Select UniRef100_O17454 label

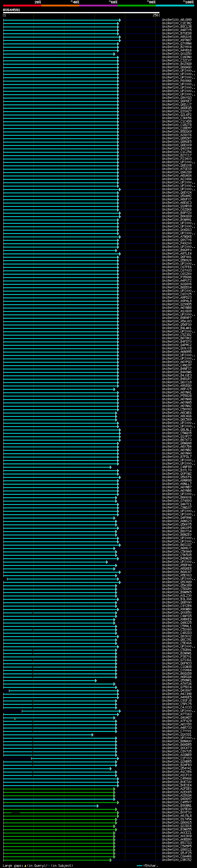tap(177, 819)
